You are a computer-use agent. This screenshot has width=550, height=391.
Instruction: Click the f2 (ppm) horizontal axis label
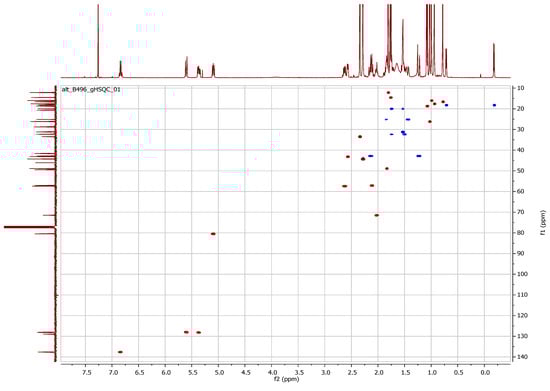pyautogui.click(x=287, y=378)
